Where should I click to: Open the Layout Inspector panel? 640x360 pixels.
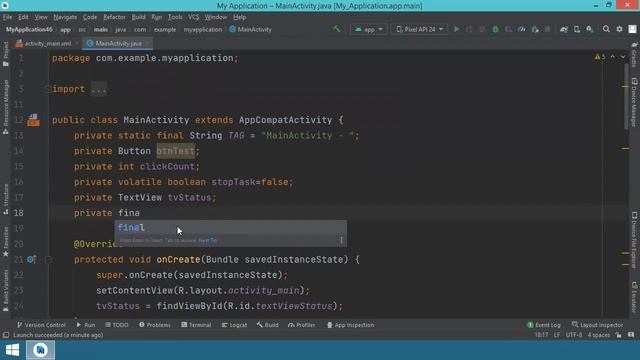[x=598, y=325]
